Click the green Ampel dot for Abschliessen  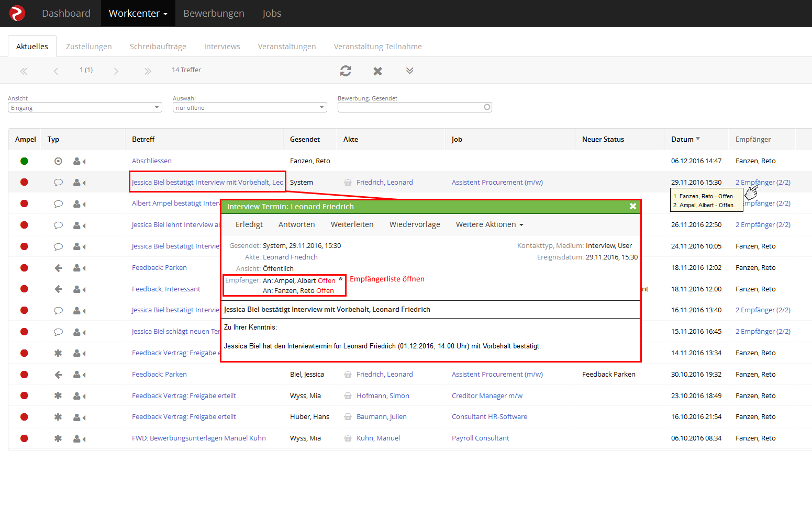click(24, 161)
